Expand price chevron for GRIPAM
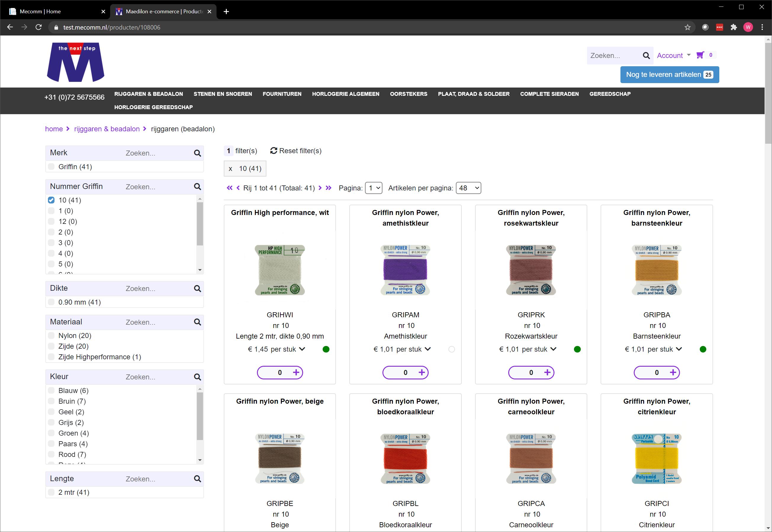Screen dimensions: 772x532 click(x=428, y=349)
